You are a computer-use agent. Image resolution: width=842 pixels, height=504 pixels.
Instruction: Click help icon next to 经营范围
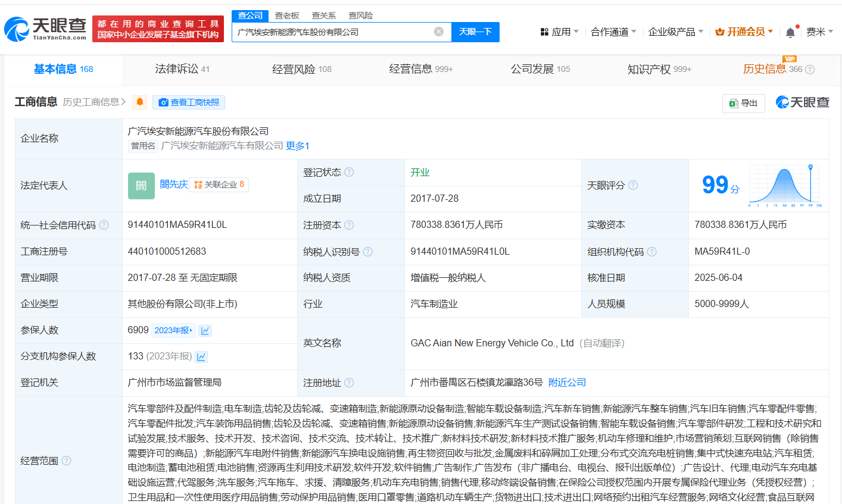(67, 461)
